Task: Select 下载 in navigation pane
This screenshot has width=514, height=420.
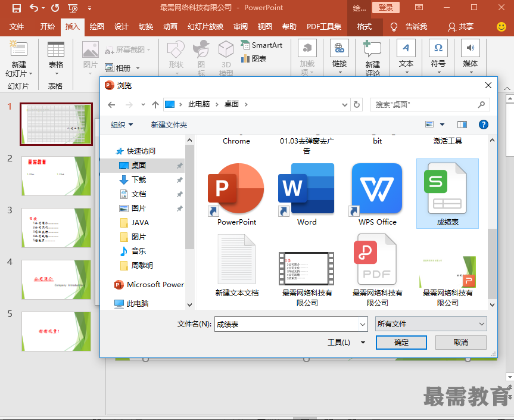Action: tap(139, 180)
